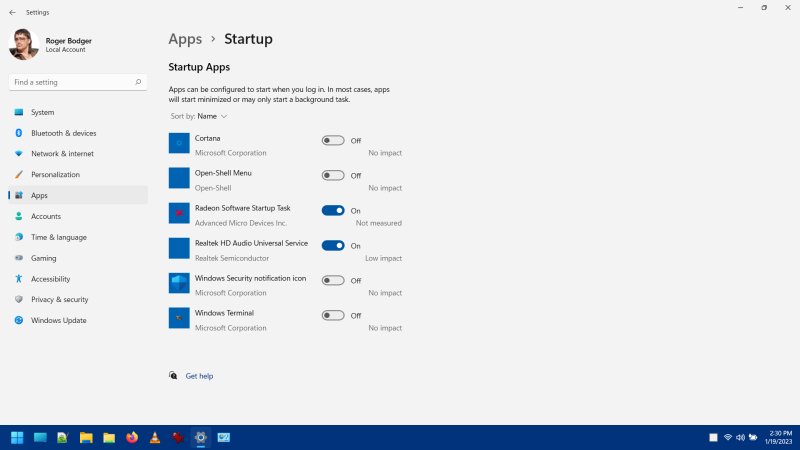The image size is (800, 450).
Task: Open File Explorer from taskbar
Action: click(86, 437)
